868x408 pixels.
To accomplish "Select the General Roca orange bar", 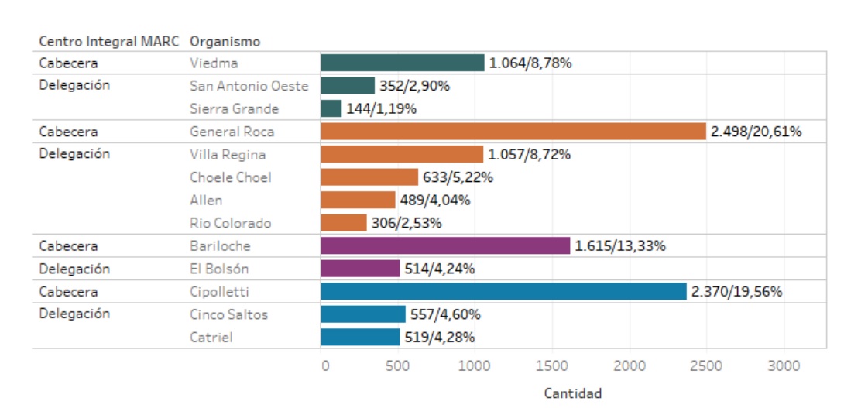I will coord(513,132).
